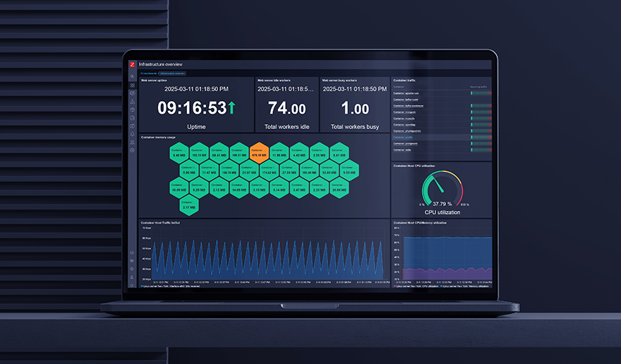Open the sidebar search icon

click(x=132, y=76)
